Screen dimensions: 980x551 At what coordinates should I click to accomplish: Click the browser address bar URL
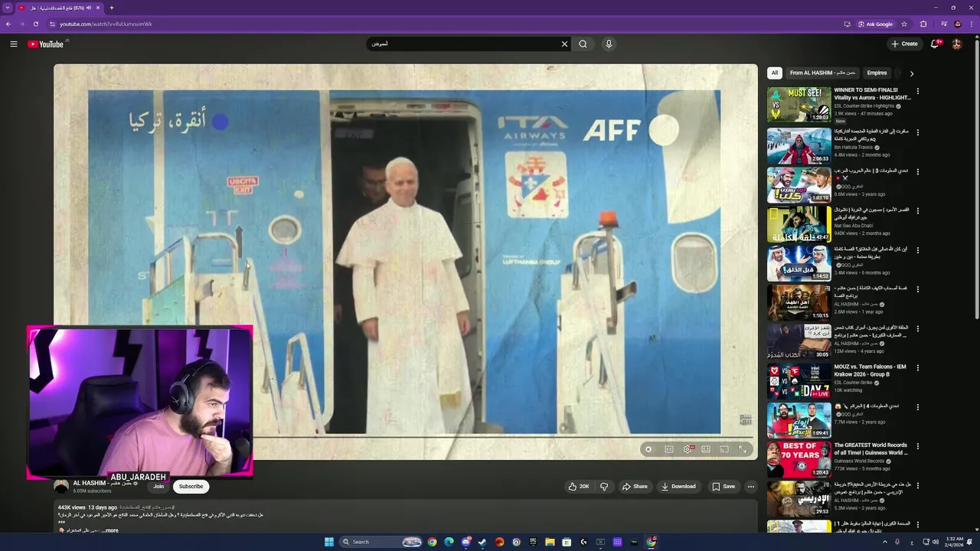click(x=106, y=24)
